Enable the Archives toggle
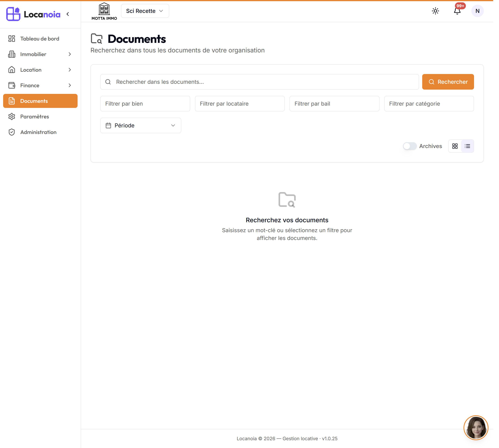499x448 pixels. [x=410, y=146]
